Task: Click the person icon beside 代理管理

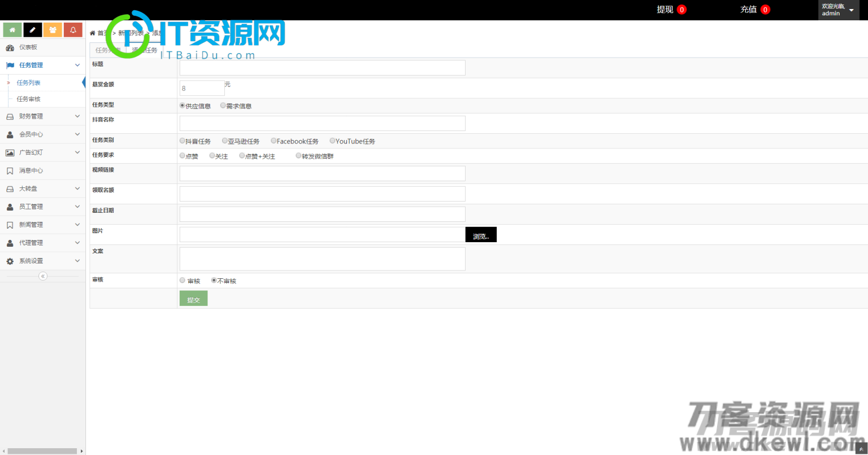Action: 10,243
